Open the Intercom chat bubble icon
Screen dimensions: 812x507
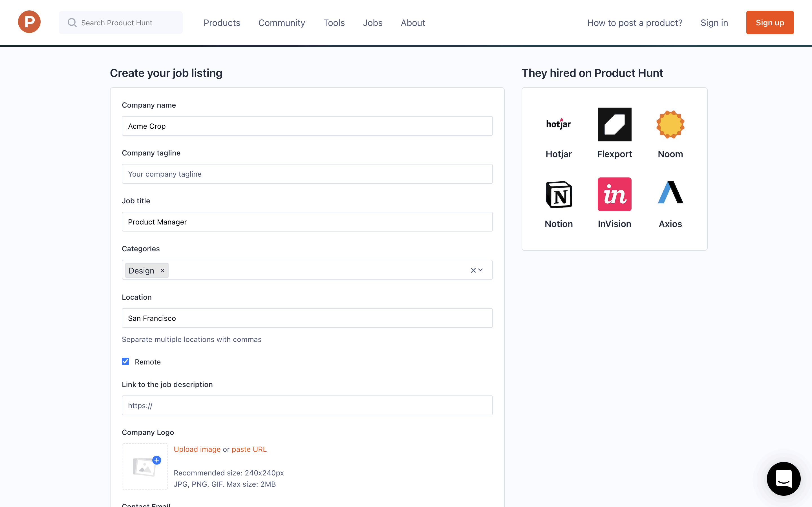pyautogui.click(x=783, y=479)
